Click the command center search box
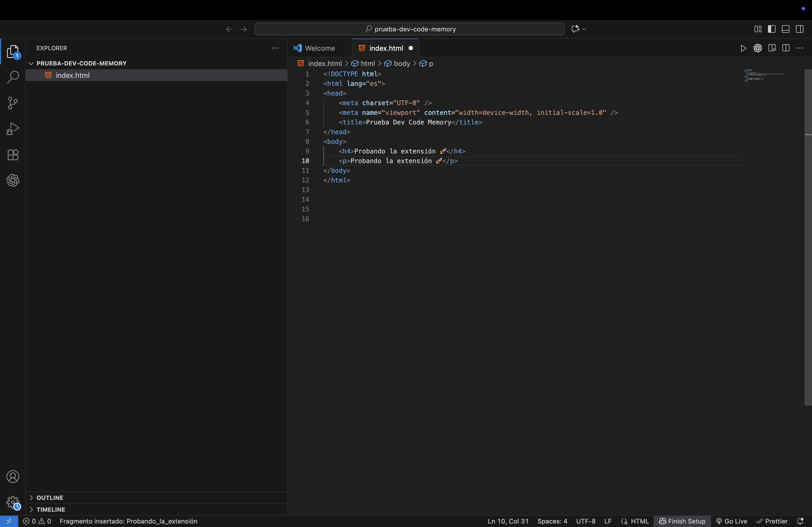 409,29
